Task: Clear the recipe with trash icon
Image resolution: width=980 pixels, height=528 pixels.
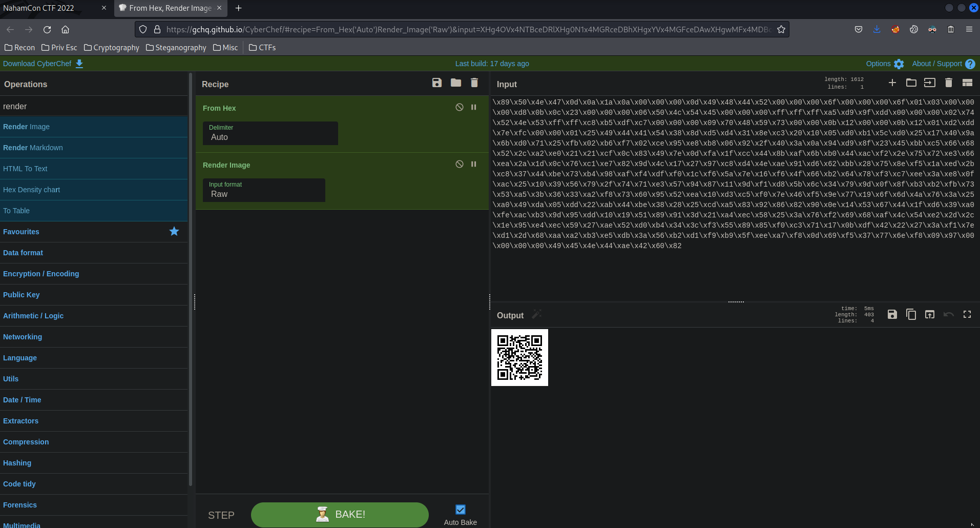Action: (474, 83)
